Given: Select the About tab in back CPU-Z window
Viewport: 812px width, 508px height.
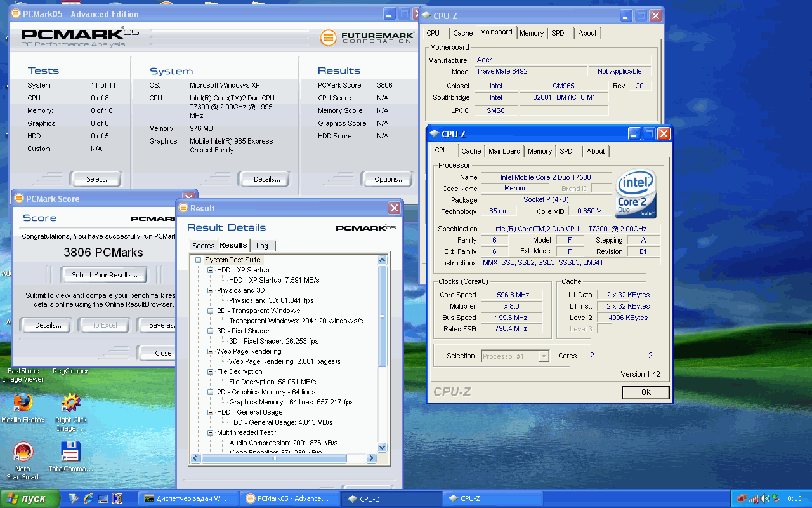Looking at the screenshot, I should pyautogui.click(x=587, y=33).
